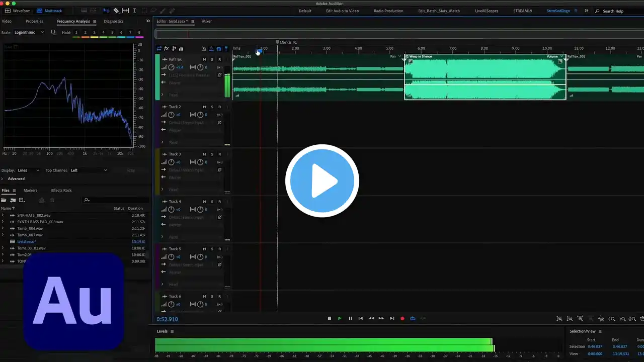The width and height of the screenshot is (644, 362).
Task: Switch to the Diagnostics tab
Action: coord(113,21)
